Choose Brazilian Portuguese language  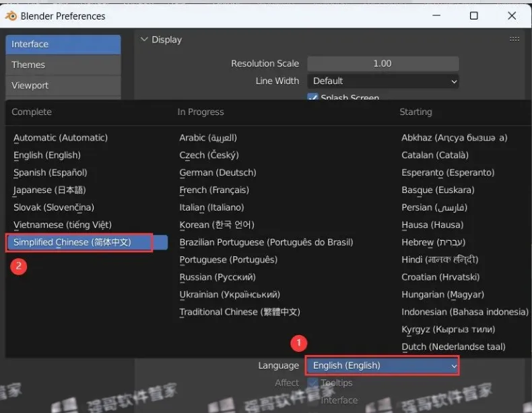click(266, 242)
